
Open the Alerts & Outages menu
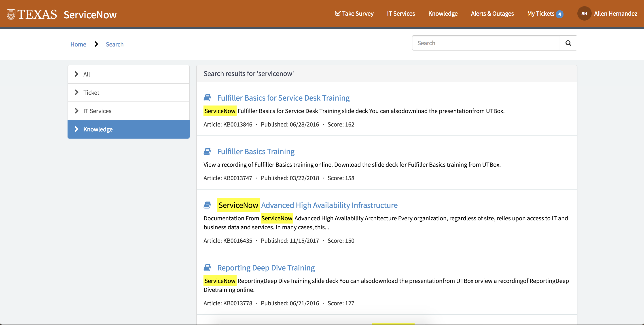(x=492, y=13)
